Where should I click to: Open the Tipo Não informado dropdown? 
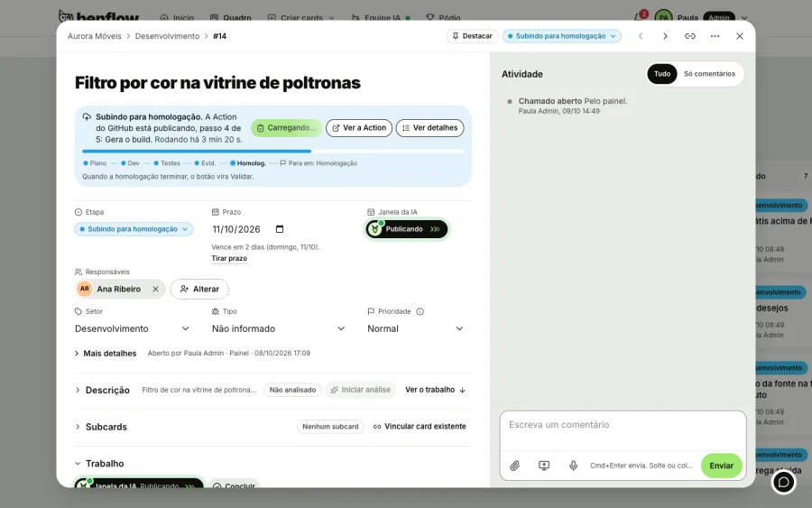(279, 328)
